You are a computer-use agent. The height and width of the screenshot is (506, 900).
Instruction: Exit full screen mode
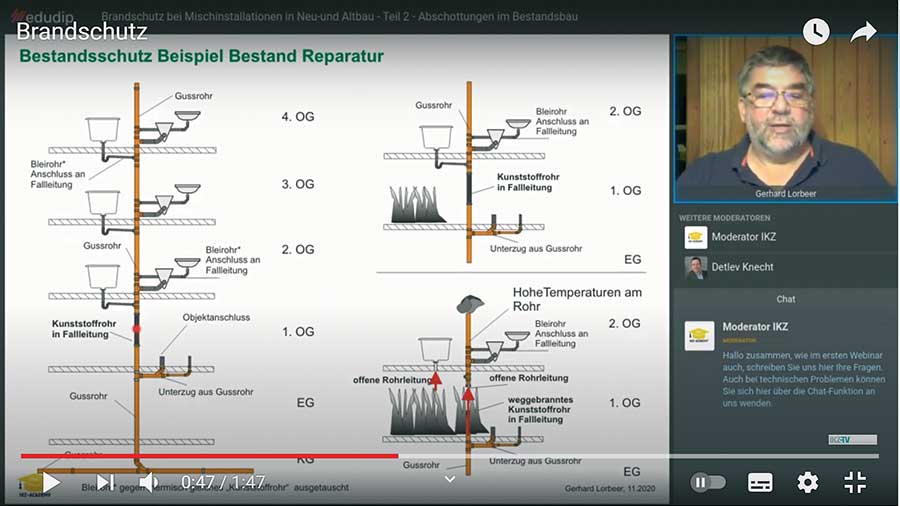click(855, 482)
